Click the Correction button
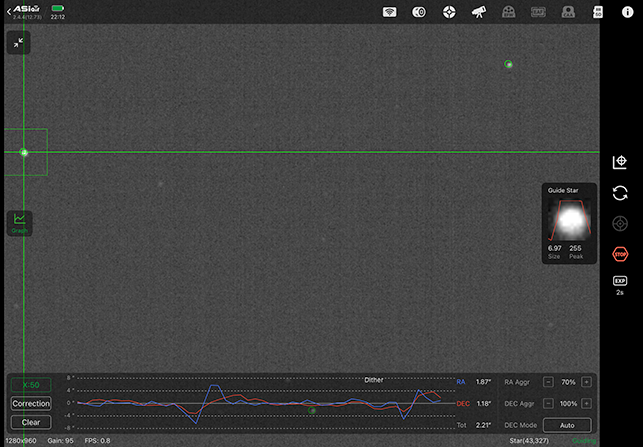 tap(31, 404)
